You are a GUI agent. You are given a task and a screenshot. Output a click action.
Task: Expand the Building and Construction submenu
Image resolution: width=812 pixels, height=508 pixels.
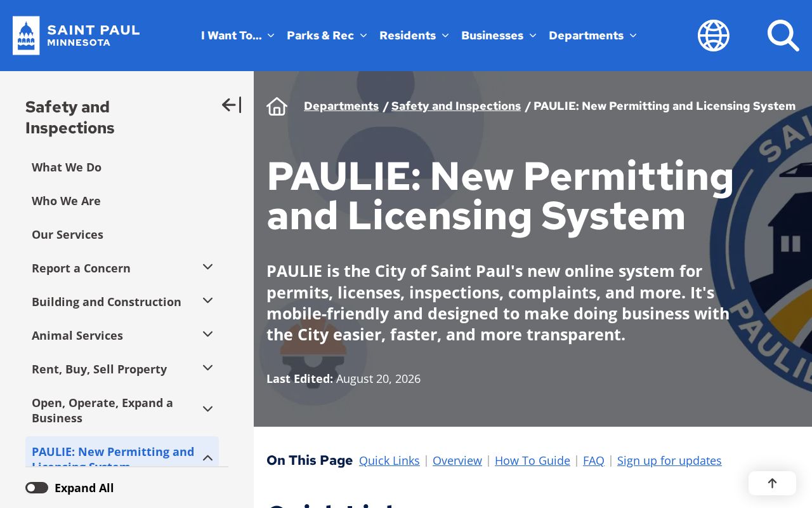[207, 301]
